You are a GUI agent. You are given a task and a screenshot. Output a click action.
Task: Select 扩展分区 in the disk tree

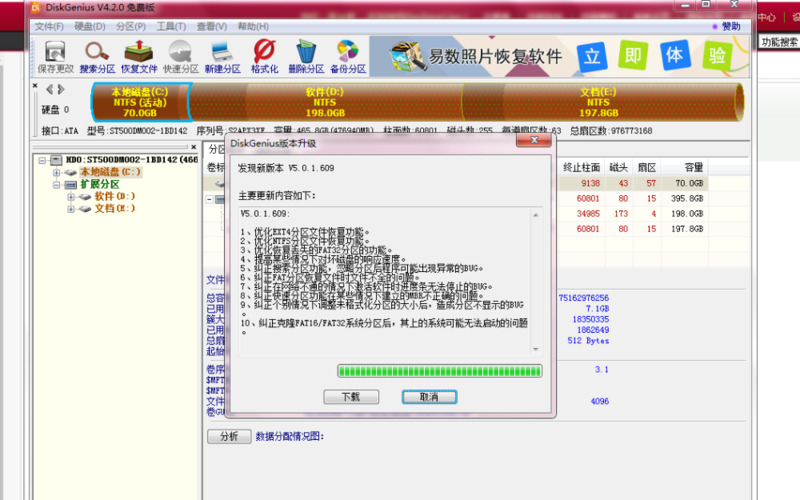click(100, 184)
